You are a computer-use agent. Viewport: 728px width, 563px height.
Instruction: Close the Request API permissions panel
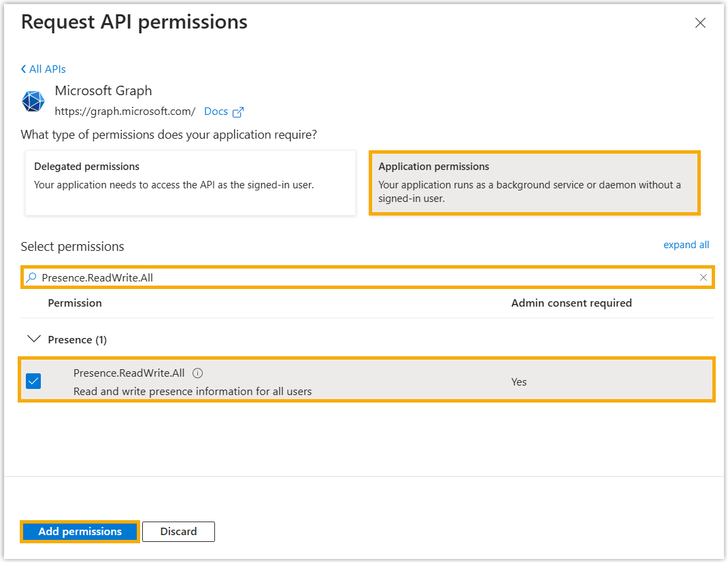[700, 23]
